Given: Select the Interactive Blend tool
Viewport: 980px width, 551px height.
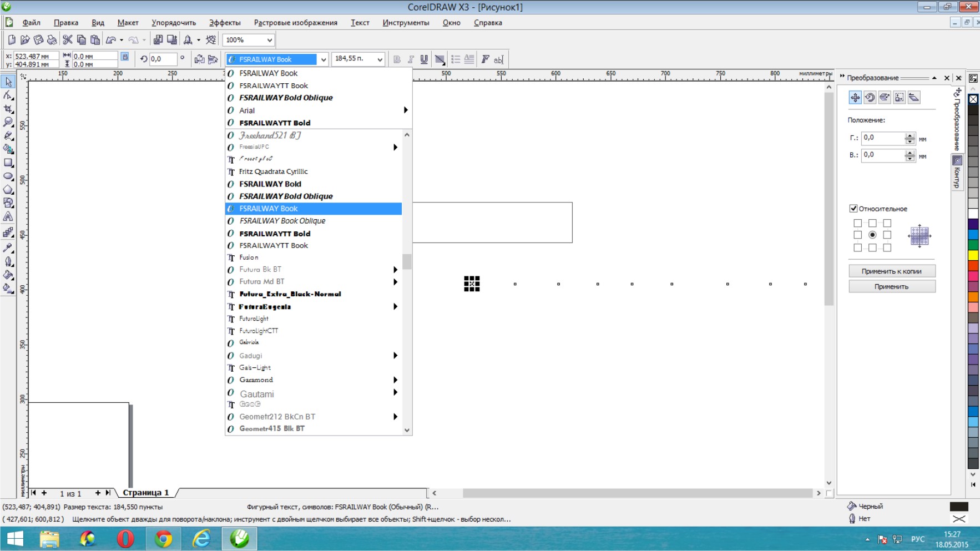Looking at the screenshot, I should click(8, 232).
